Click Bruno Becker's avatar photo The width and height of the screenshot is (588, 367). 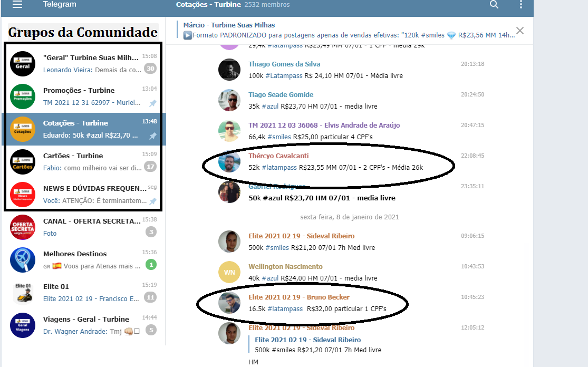click(x=229, y=303)
